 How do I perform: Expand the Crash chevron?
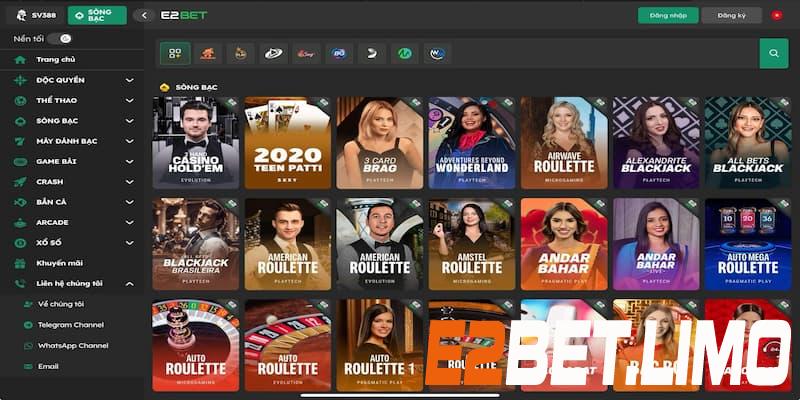pyautogui.click(x=130, y=182)
